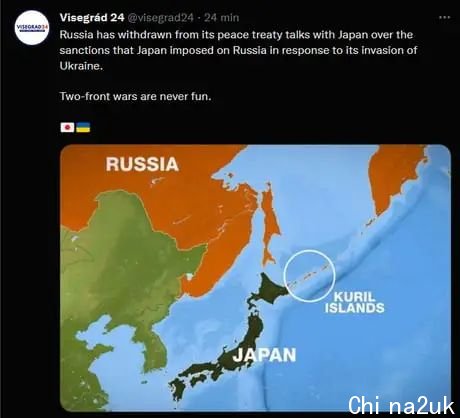Click the JAPAN label on map
This screenshot has width=460, height=418.
click(x=264, y=355)
